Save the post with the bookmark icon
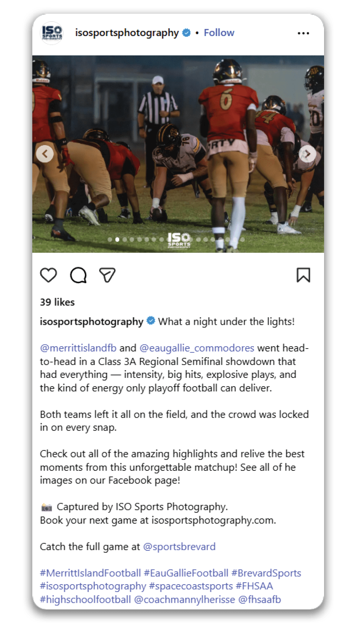356x644 pixels. pyautogui.click(x=303, y=275)
